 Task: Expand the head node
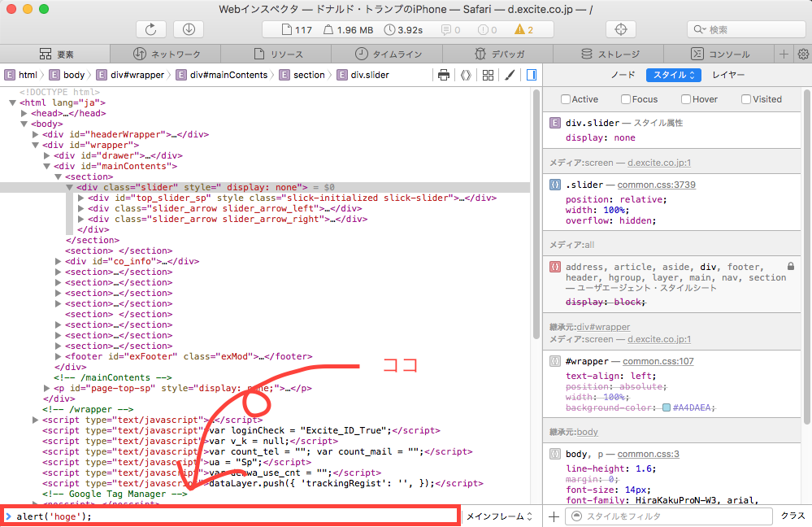(x=24, y=113)
